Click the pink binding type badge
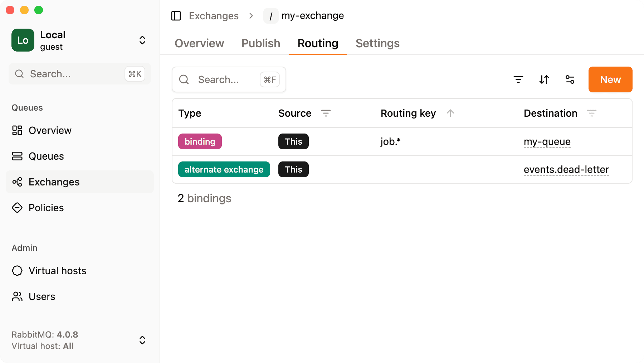The width and height of the screenshot is (644, 363). (200, 141)
